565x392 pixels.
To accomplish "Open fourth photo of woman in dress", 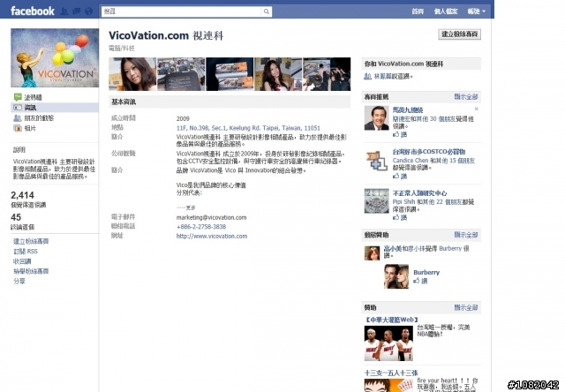I will (278, 74).
